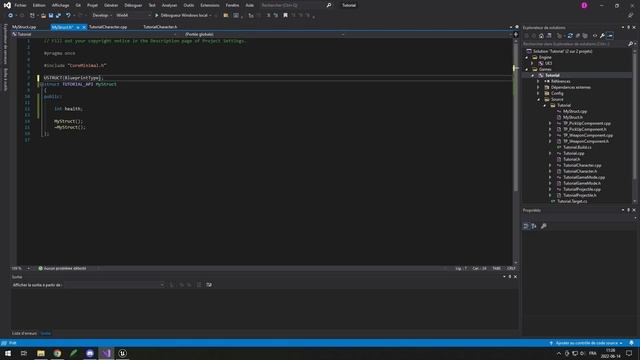Viewport: 640px width, 360px height.
Task: Open the Edition menu
Action: click(39, 5)
